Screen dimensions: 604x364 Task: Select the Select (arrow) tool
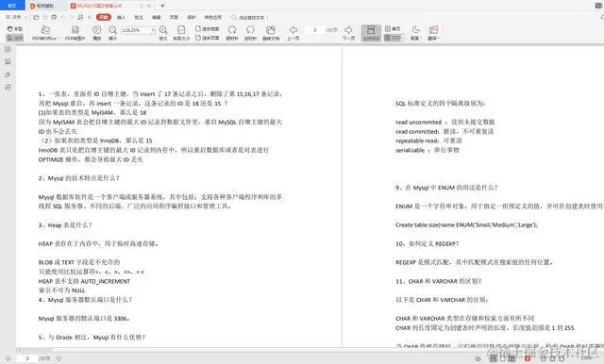tap(15, 38)
